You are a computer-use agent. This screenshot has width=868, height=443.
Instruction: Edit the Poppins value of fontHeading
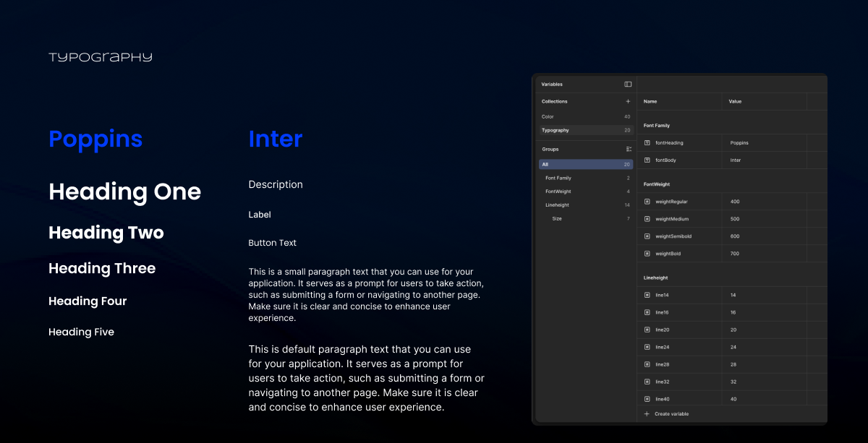click(739, 143)
